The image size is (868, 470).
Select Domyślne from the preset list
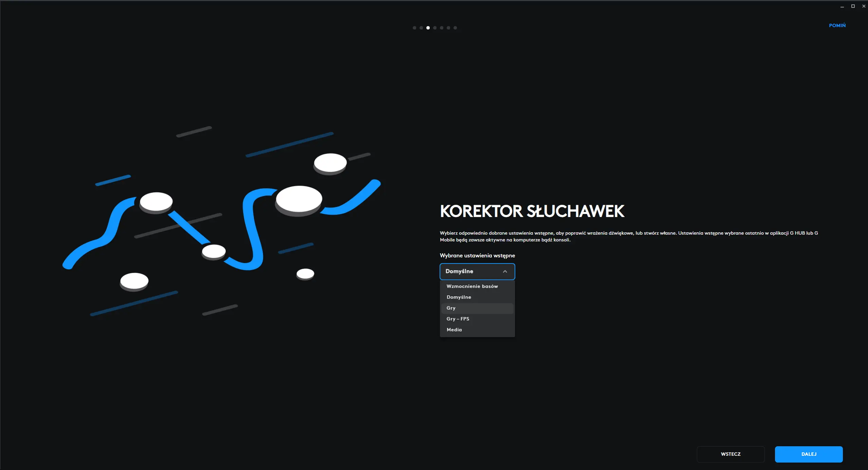pos(459,297)
